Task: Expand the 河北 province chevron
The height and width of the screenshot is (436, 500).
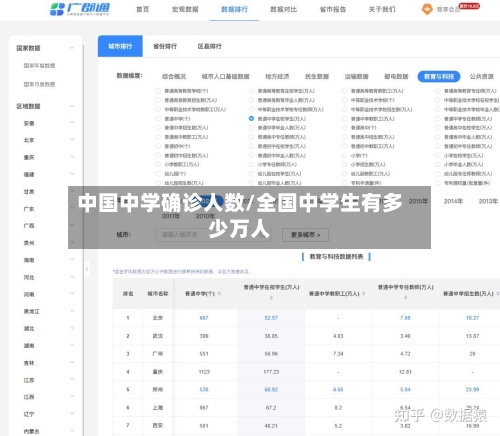Action: (x=72, y=277)
